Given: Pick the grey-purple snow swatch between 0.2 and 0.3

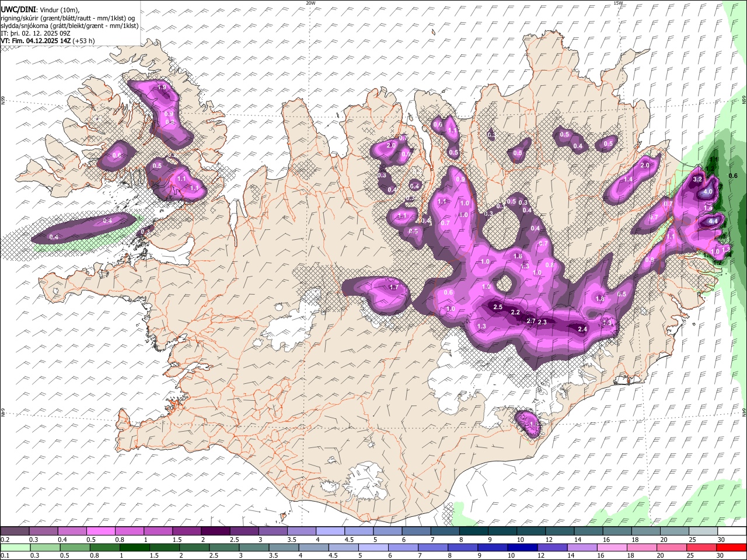Looking at the screenshot, I should [x=15, y=531].
